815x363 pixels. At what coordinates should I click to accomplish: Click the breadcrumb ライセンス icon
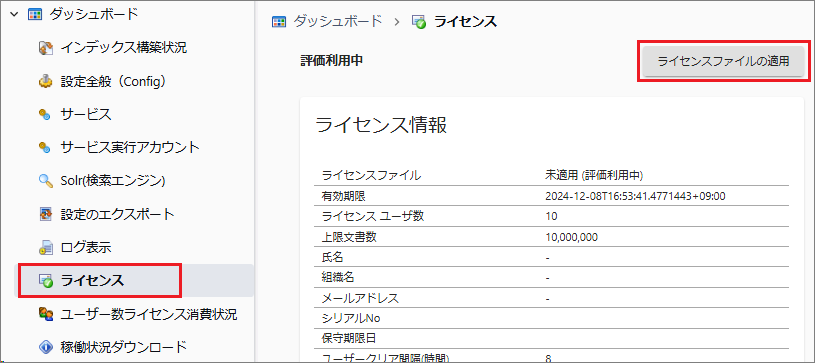[419, 22]
